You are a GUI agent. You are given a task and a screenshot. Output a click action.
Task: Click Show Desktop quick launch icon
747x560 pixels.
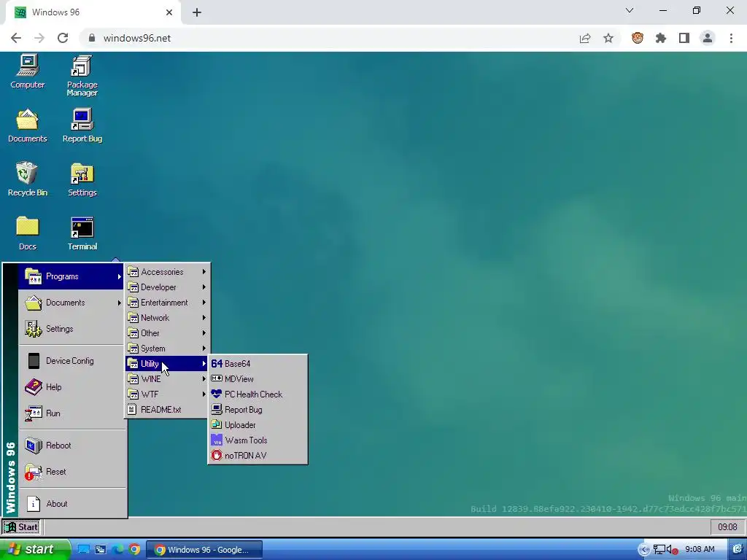coord(84,550)
